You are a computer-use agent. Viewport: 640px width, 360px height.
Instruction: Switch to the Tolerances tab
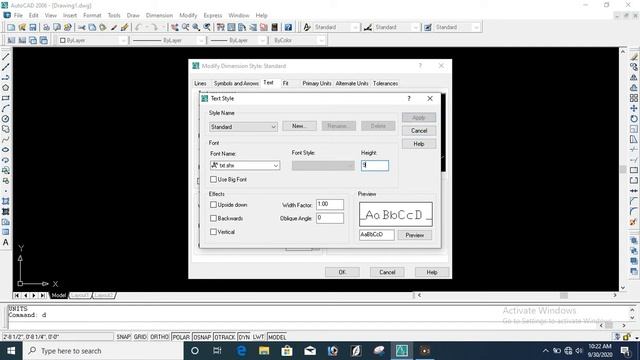pos(385,83)
